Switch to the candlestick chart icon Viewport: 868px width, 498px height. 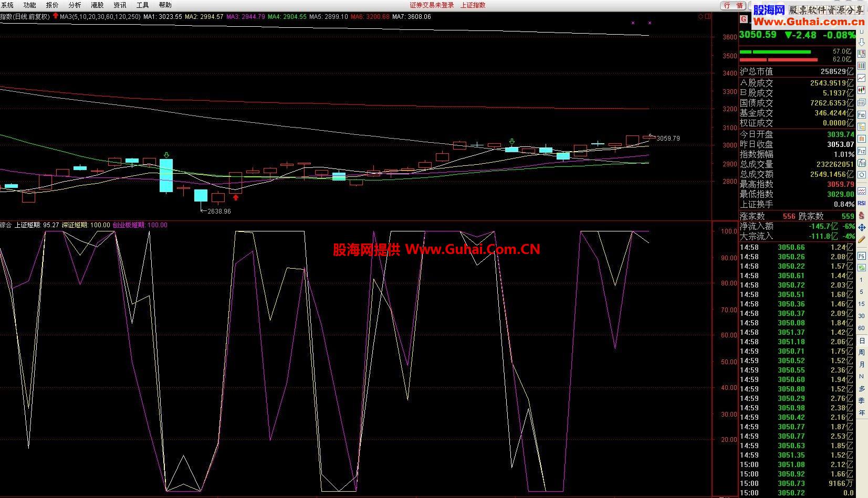pos(862,90)
